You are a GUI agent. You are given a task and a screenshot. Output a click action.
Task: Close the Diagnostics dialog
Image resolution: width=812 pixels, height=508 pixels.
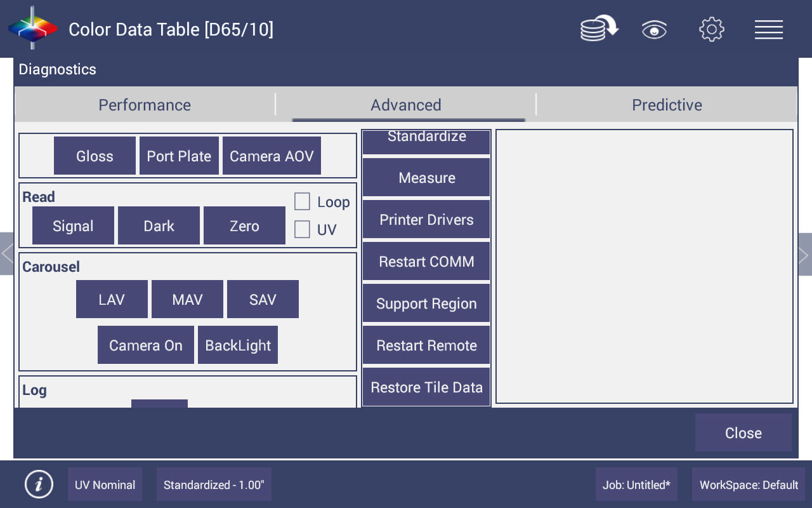[743, 432]
